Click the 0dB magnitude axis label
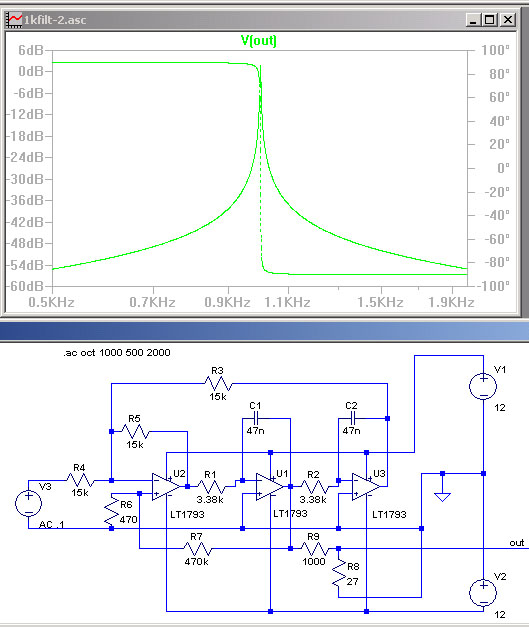 click(30, 72)
